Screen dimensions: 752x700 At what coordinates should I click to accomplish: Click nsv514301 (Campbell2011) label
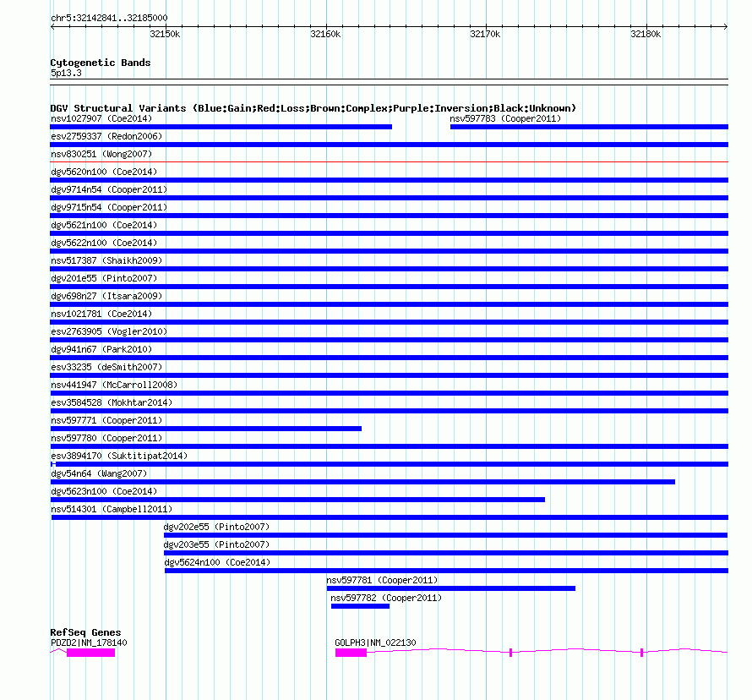click(x=112, y=509)
